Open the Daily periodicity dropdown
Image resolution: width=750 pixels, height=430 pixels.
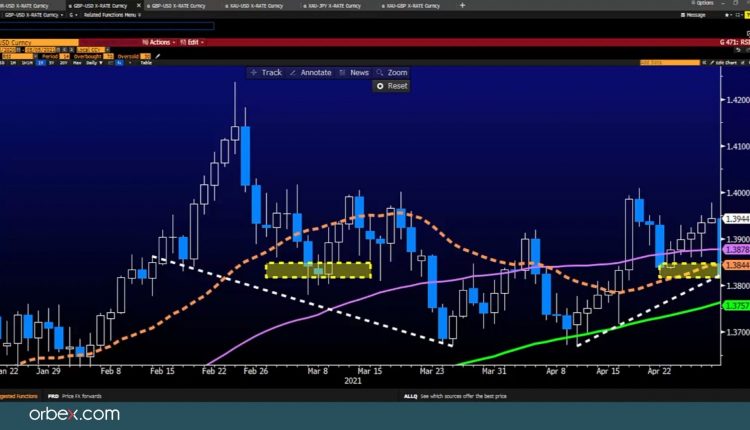pos(94,63)
